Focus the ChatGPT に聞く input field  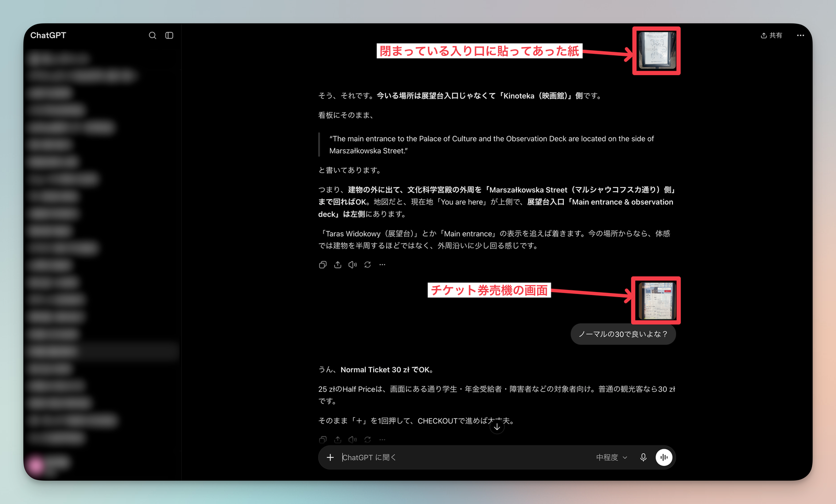[x=465, y=458]
